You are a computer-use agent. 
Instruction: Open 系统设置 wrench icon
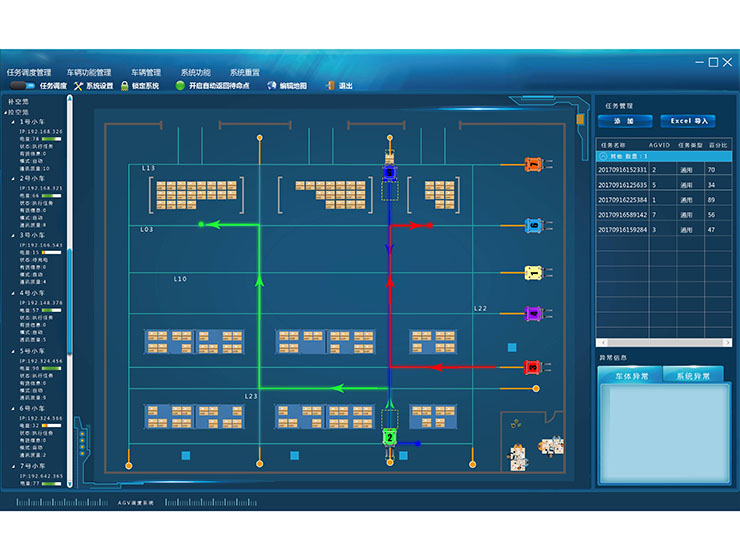pos(79,86)
